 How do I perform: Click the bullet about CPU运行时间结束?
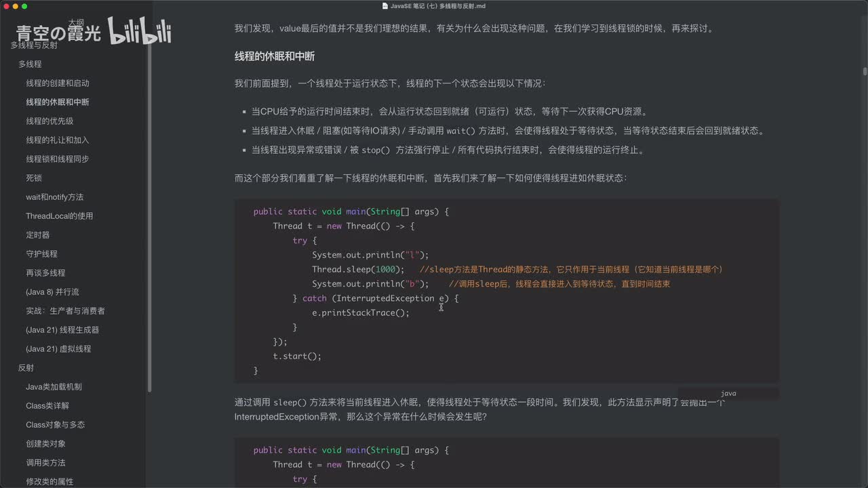pyautogui.click(x=449, y=112)
